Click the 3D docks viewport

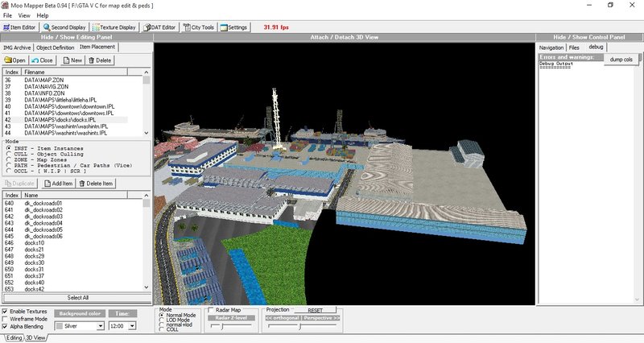(345, 174)
